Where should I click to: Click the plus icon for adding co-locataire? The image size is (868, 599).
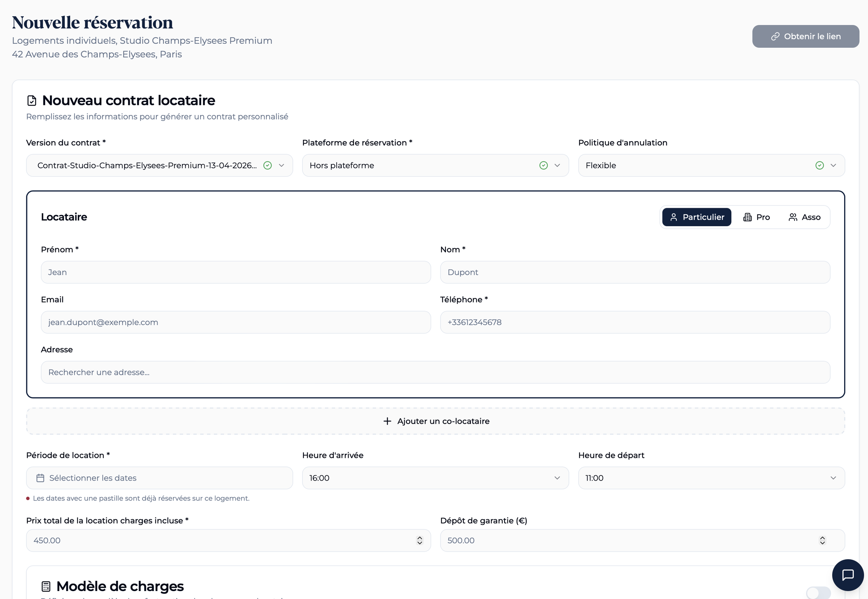click(387, 421)
